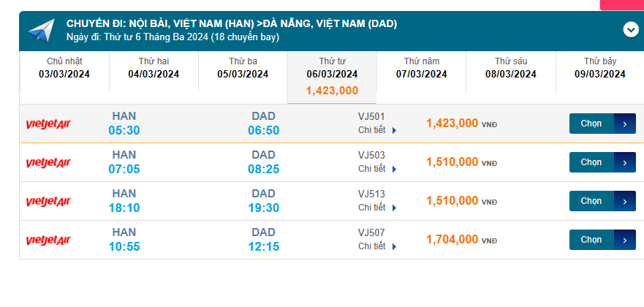Click arrow on VJ507 Chọn button

click(x=624, y=240)
